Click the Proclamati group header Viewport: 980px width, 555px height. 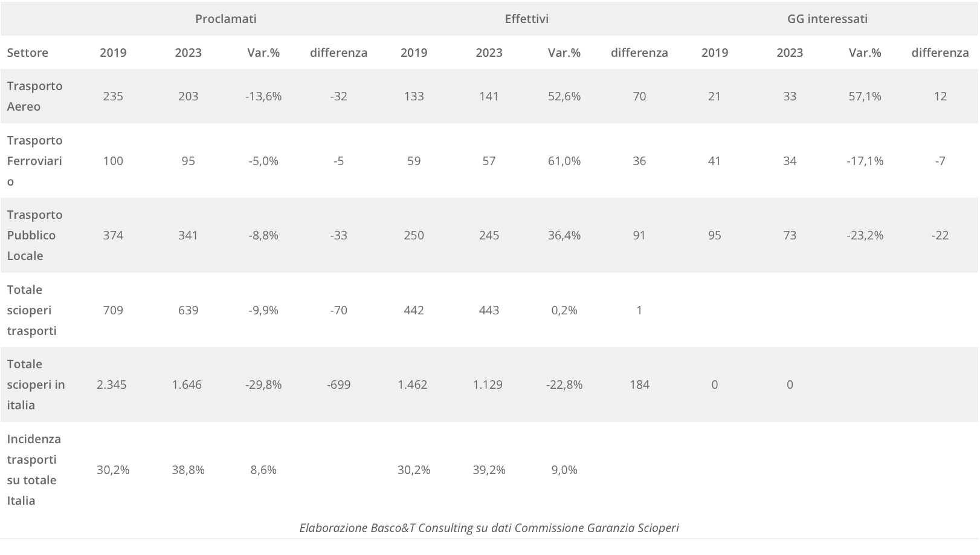coord(225,19)
